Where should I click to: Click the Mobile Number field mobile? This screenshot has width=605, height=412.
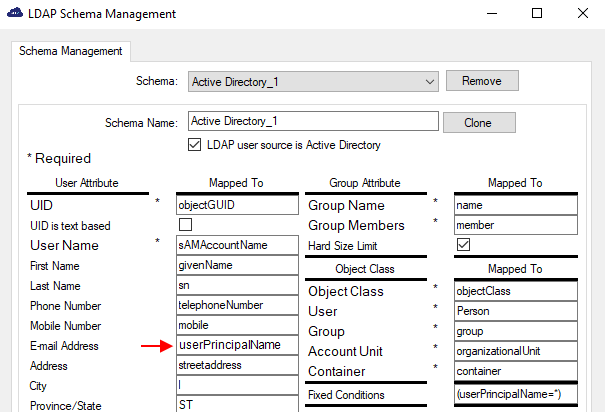237,325
